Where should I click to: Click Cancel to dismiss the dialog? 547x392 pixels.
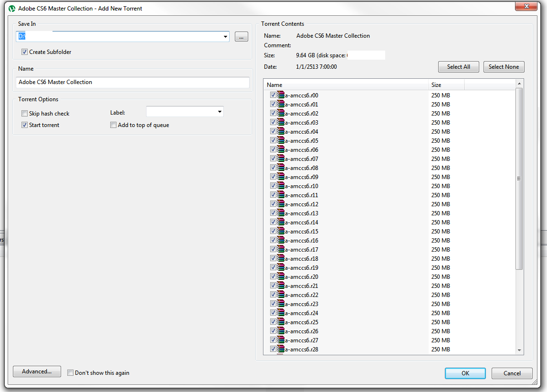click(x=512, y=373)
